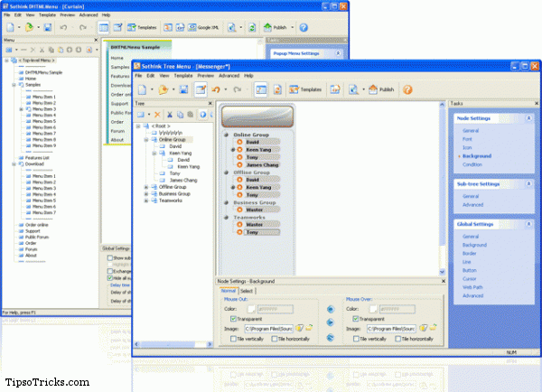Image resolution: width=542 pixels, height=392 pixels.
Task: Open Template menu in Tree Menu window
Action: tap(183, 75)
